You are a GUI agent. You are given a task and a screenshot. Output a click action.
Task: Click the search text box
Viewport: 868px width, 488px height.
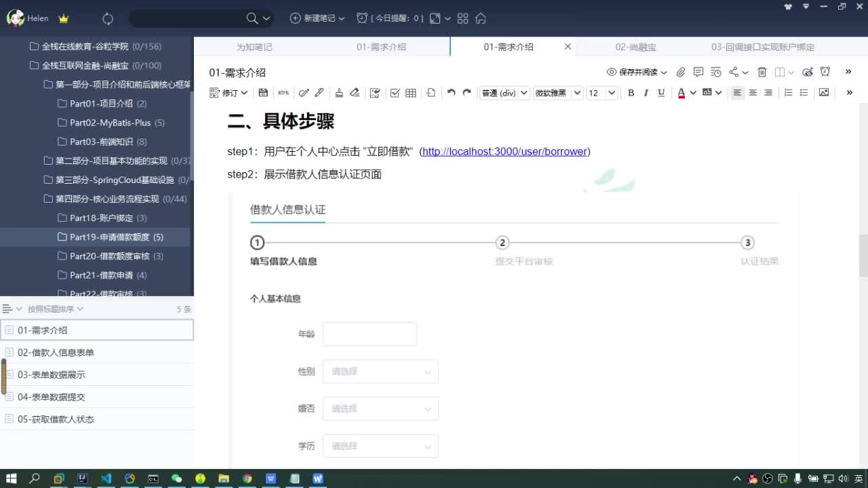186,18
